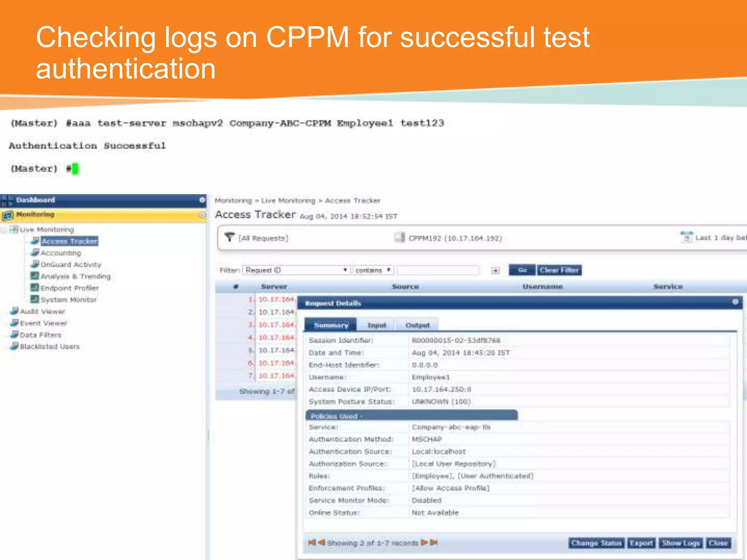The width and height of the screenshot is (747, 560).
Task: Open Analysis & Trending page
Action: 76,276
